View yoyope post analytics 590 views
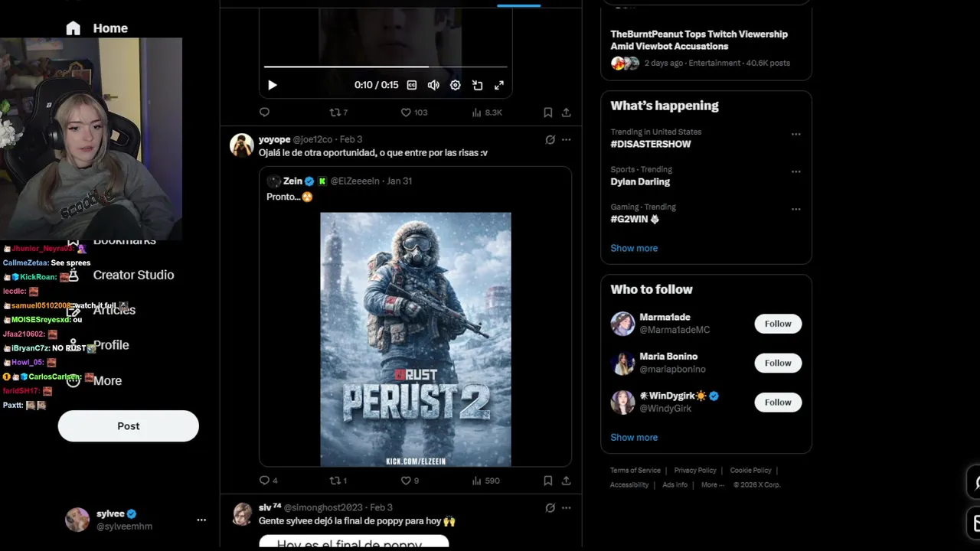 [485, 481]
